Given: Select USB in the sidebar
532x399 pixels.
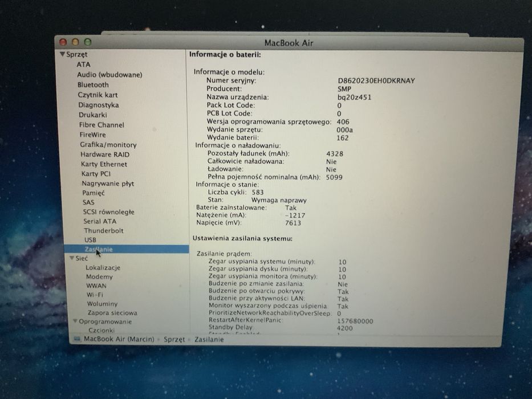Looking at the screenshot, I should (x=90, y=240).
